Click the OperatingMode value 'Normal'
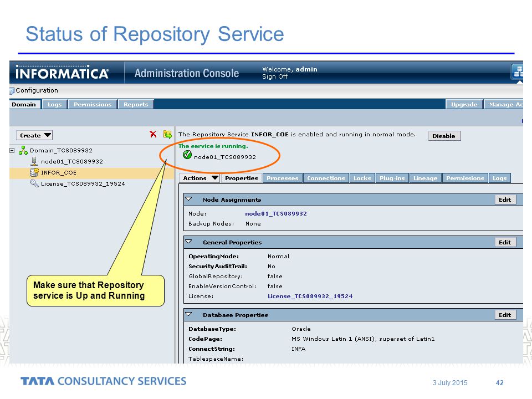532x399 pixels. [x=278, y=256]
